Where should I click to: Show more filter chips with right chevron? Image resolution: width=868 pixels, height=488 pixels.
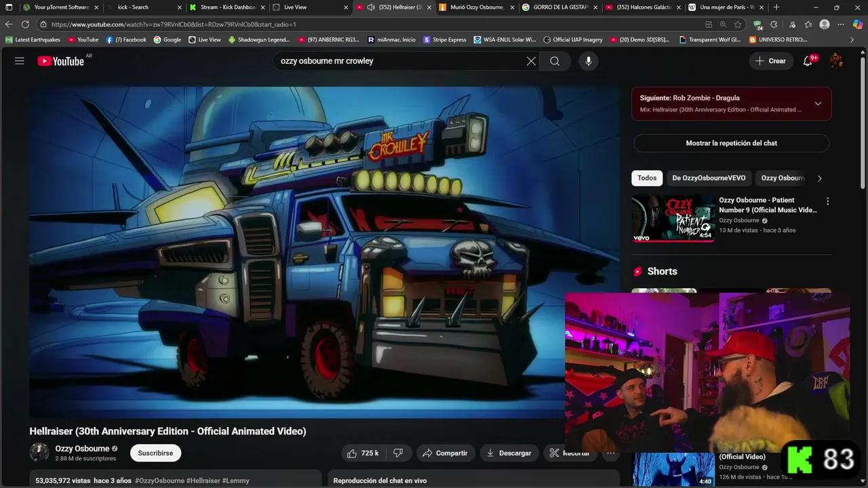click(819, 178)
